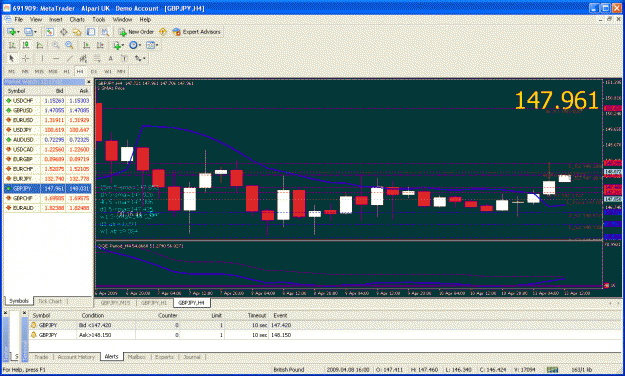This screenshot has width=625, height=376.
Task: Select USDCHF row in Market Watch
Action: pyautogui.click(x=47, y=101)
